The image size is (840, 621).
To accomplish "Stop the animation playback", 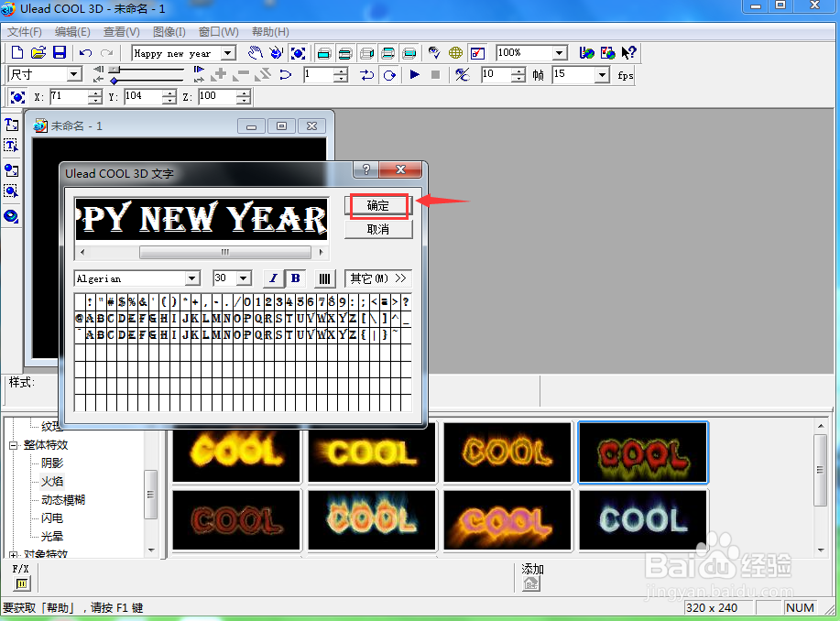I will (435, 74).
